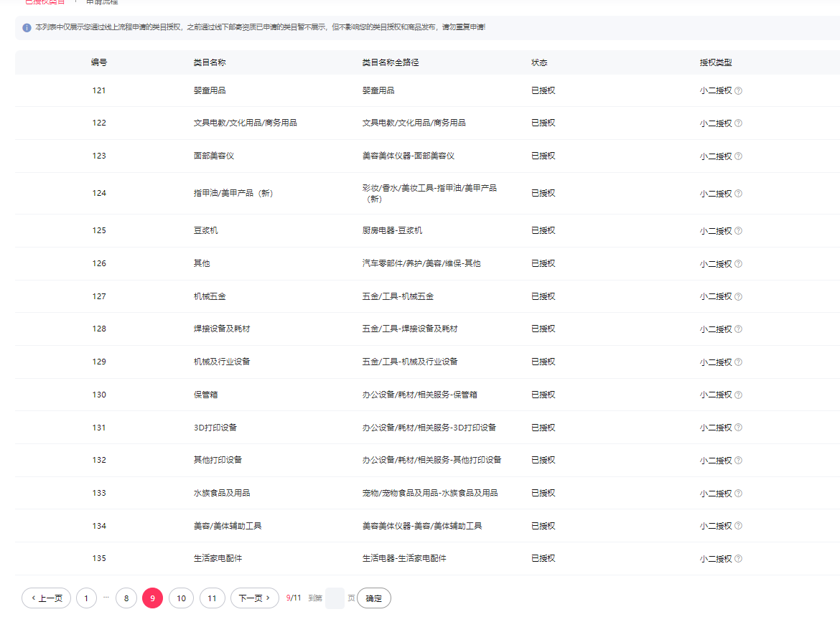Go to next page with 下一页
840x617 pixels.
[254, 598]
